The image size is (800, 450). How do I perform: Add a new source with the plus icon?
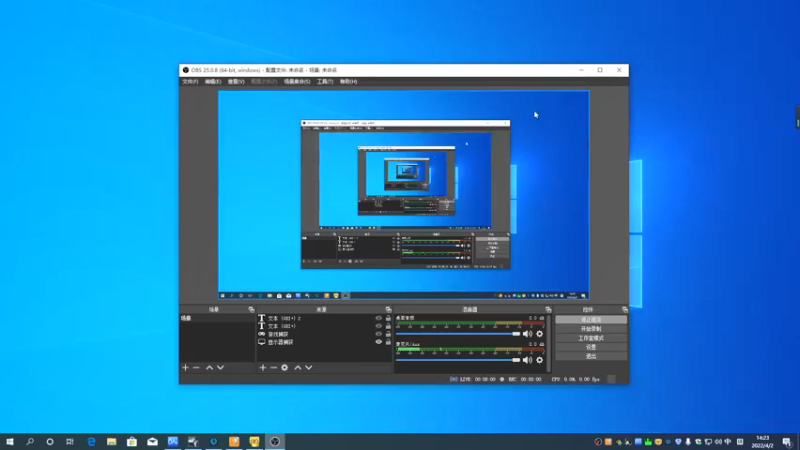point(263,367)
